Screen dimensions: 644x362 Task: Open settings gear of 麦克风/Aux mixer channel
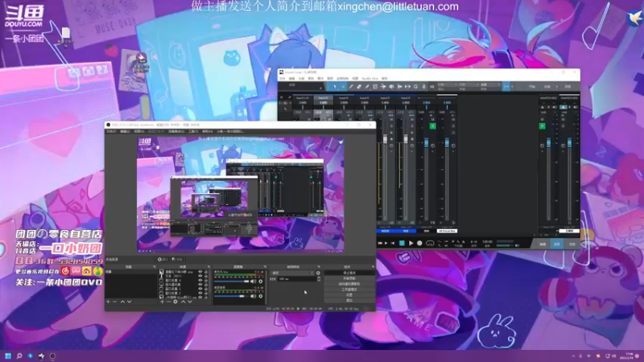260,282
